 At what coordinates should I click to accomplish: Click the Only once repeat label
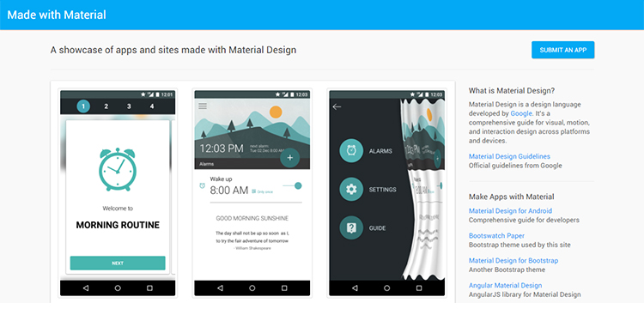tap(263, 191)
